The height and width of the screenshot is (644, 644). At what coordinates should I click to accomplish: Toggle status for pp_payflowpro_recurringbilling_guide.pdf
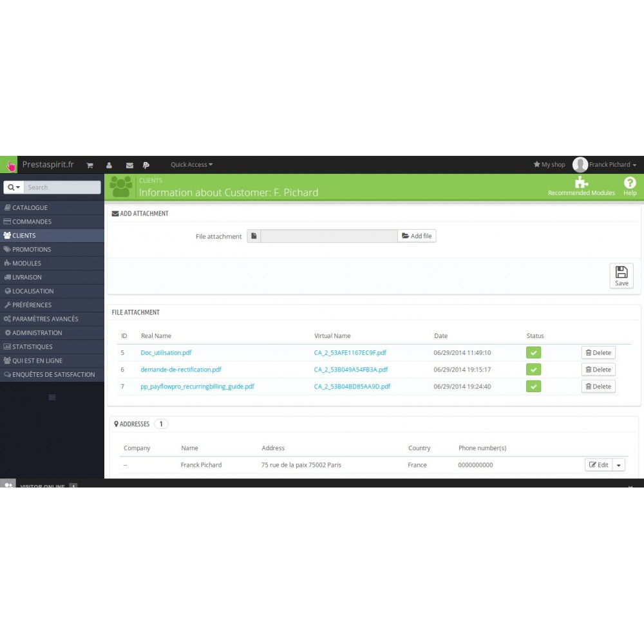click(533, 386)
